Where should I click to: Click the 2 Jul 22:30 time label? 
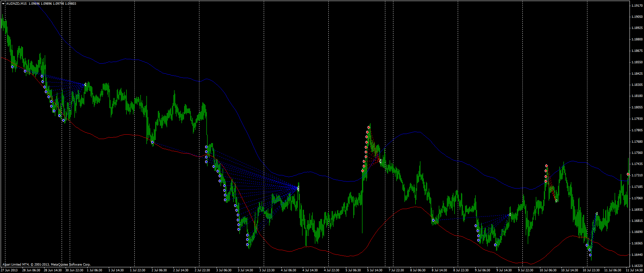point(202,270)
